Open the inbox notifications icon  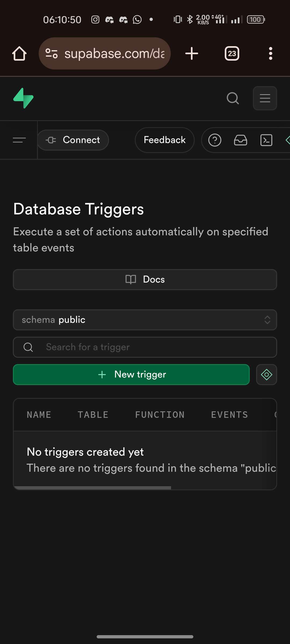240,140
